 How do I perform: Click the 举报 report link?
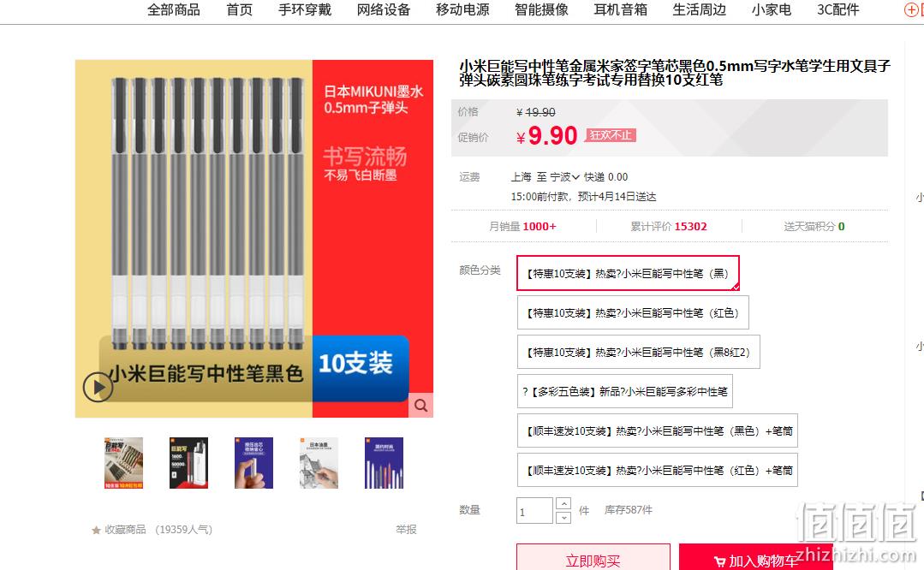pyautogui.click(x=406, y=530)
